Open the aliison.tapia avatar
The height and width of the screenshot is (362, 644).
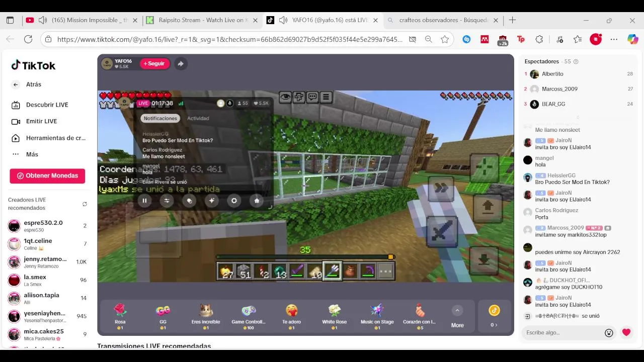click(x=14, y=298)
